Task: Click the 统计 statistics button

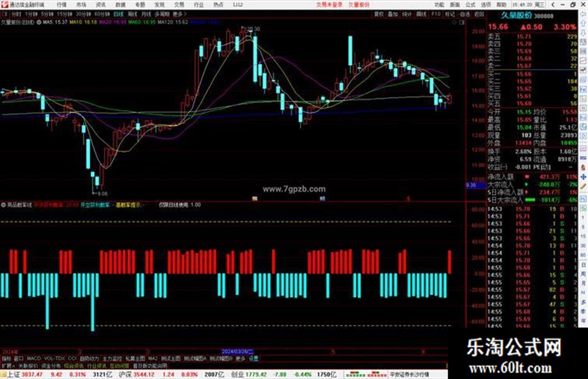Action: click(407, 14)
